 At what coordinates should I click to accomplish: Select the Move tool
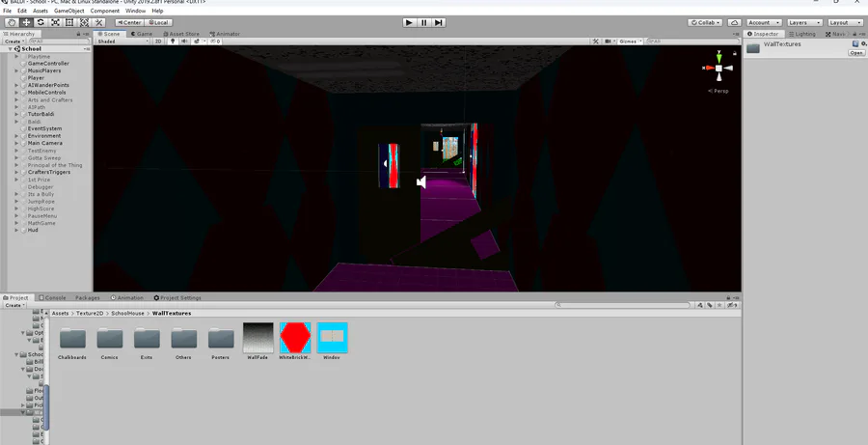[26, 23]
